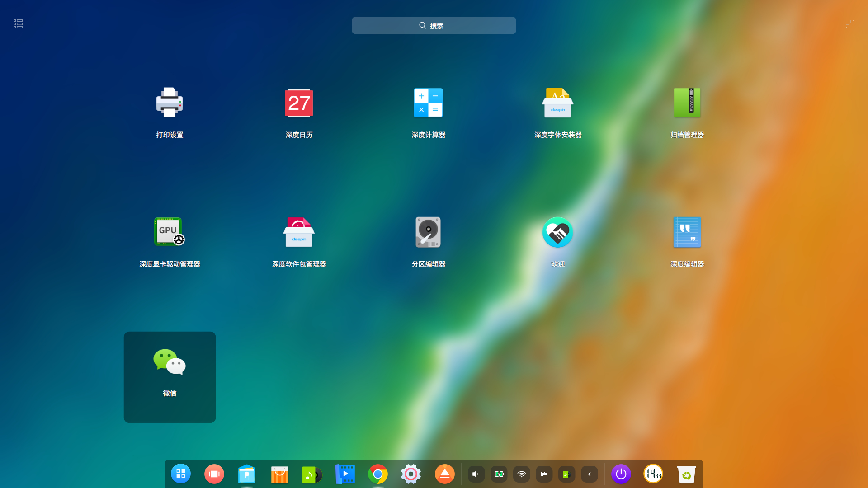The width and height of the screenshot is (868, 488).
Task: Mute audio via the tray volume icon
Action: (476, 474)
